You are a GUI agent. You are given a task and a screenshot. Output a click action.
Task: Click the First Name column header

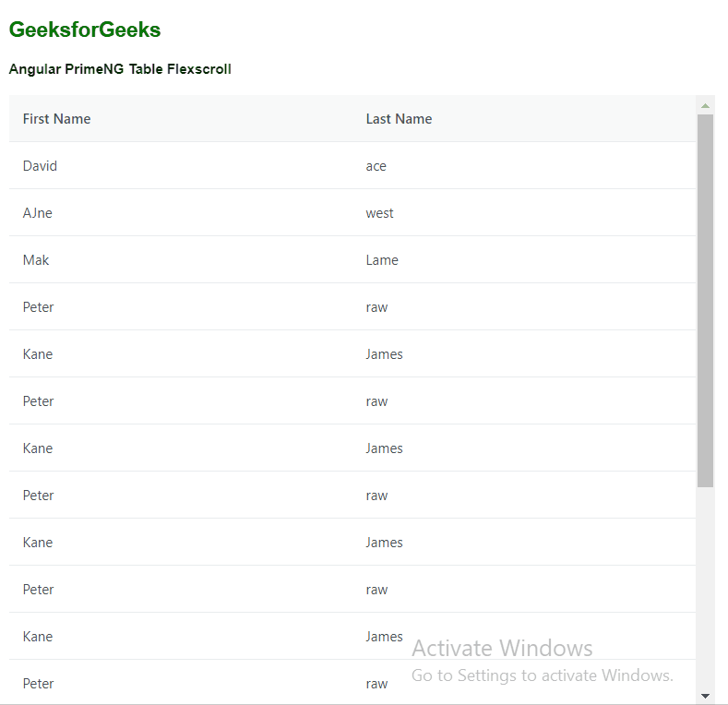click(57, 119)
